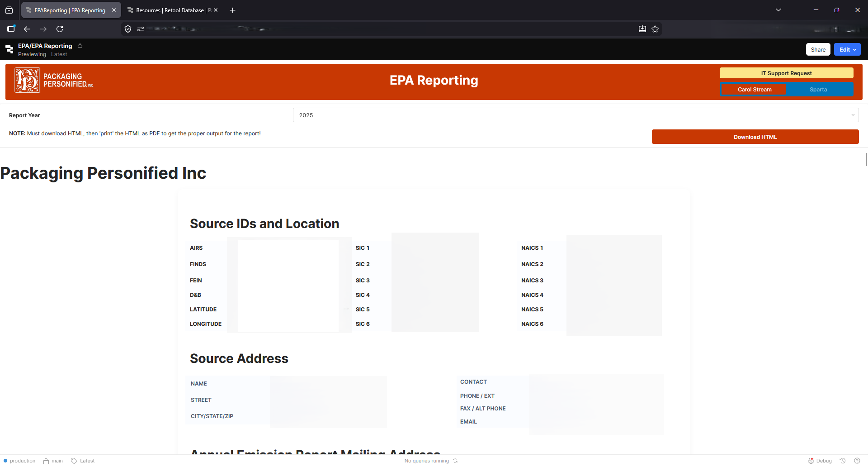868x467 pixels.
Task: Click the Share button
Action: pyautogui.click(x=818, y=50)
